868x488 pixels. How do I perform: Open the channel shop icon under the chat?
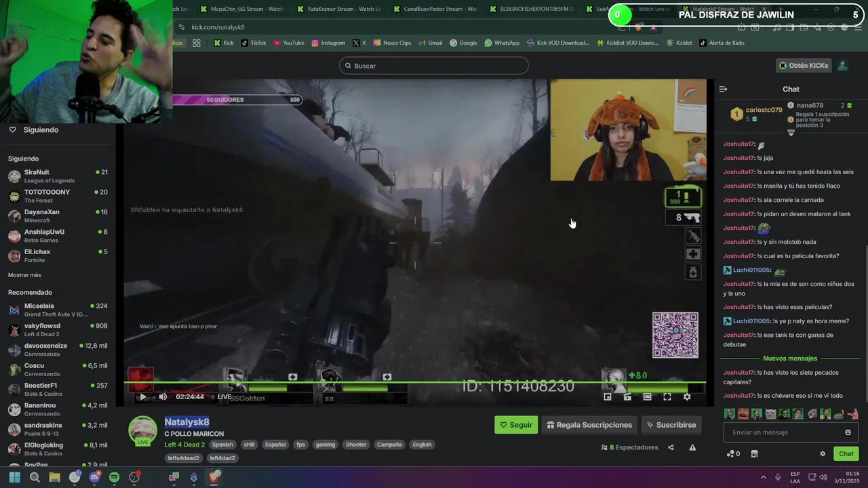click(x=754, y=454)
